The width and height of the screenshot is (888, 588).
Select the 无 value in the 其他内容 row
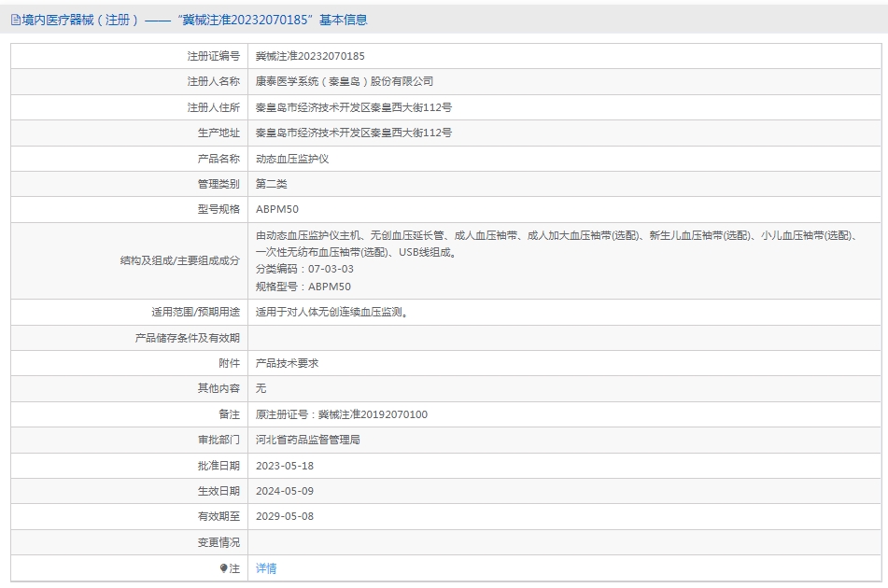[261, 388]
